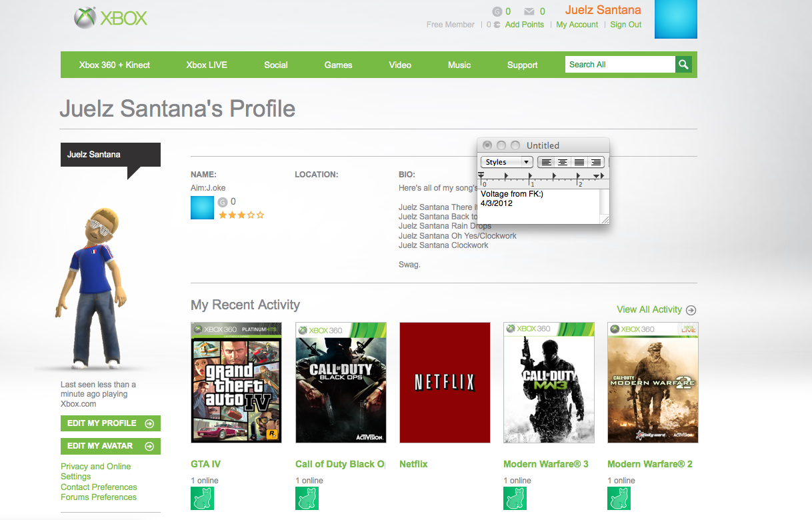Click arrow icon on Edit My Avatar
The image size is (812, 520).
click(x=149, y=446)
